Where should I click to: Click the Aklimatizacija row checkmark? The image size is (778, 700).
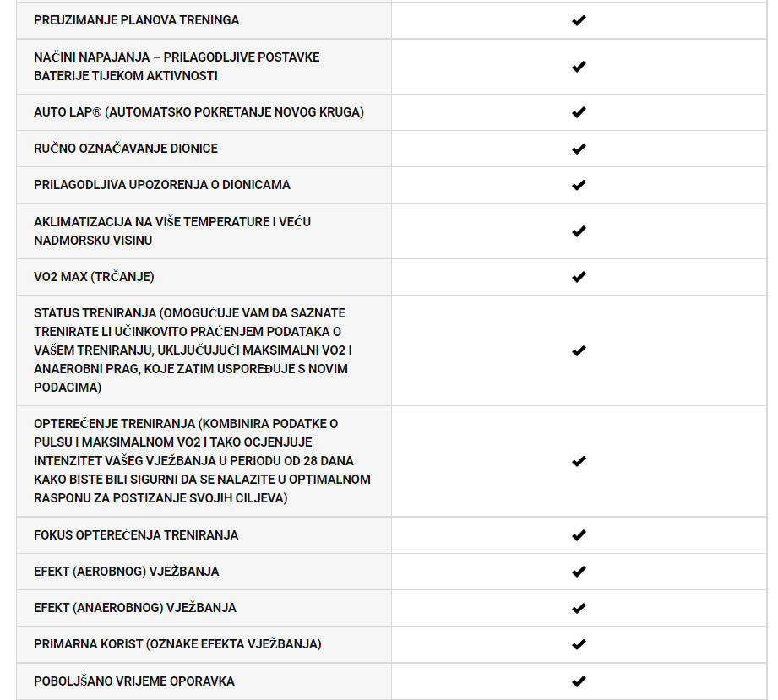(x=579, y=231)
